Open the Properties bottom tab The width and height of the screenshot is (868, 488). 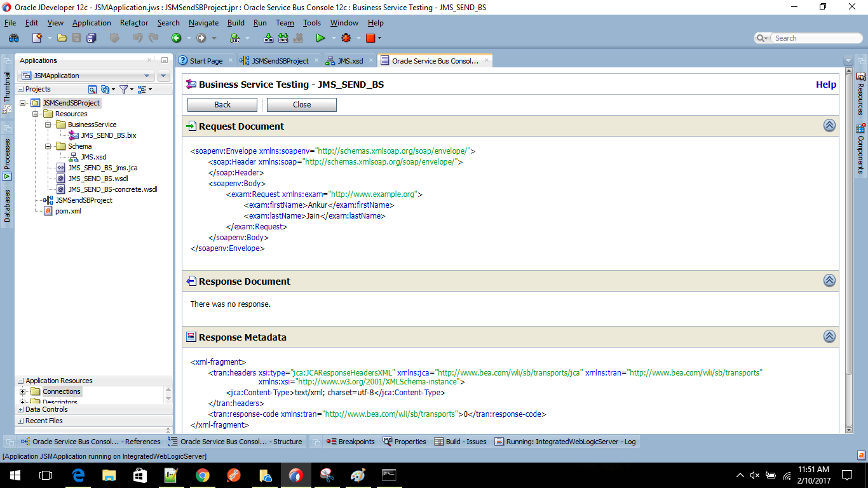pyautogui.click(x=405, y=442)
